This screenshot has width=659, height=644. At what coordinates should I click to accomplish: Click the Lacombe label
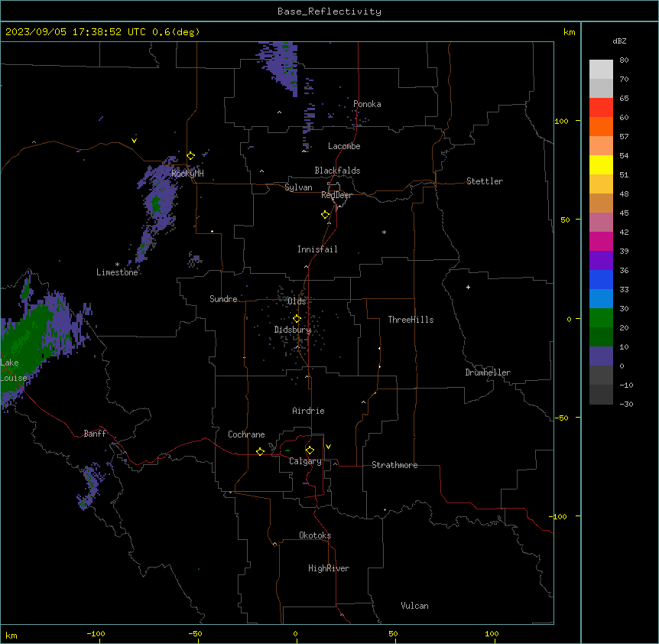(x=344, y=146)
